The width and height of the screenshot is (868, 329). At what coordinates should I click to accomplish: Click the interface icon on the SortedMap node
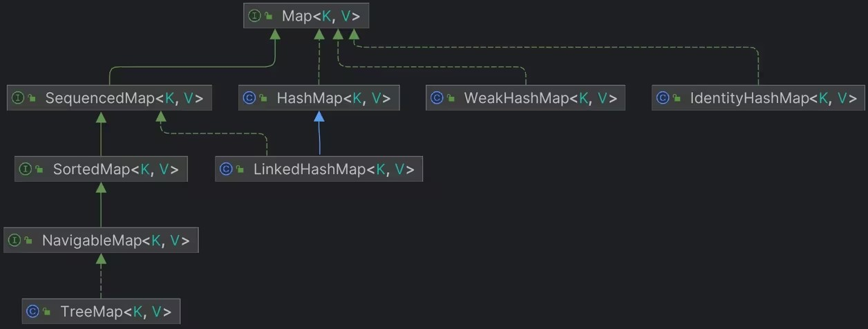coord(26,169)
